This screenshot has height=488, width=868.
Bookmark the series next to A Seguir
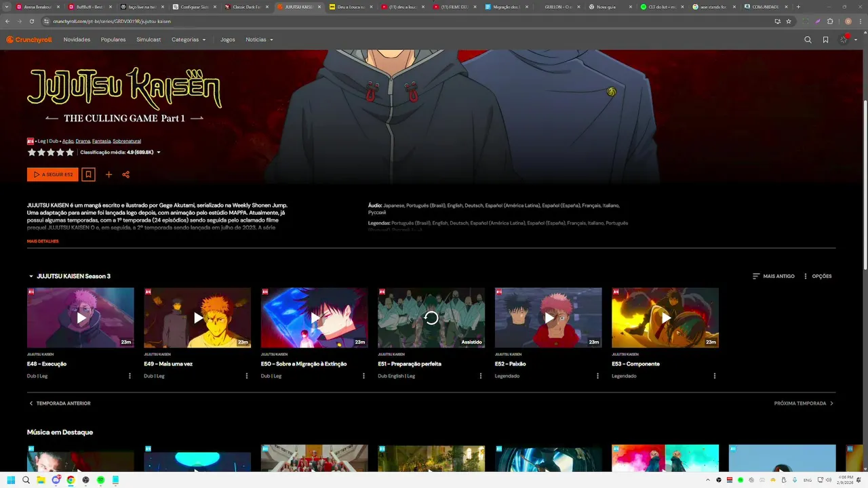(88, 175)
